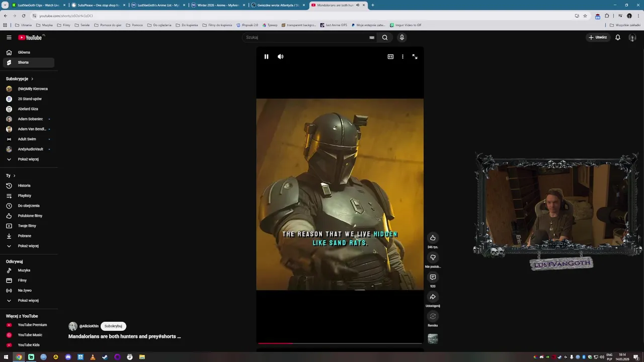
Task: Start voice search with microphone icon
Action: tap(401, 37)
